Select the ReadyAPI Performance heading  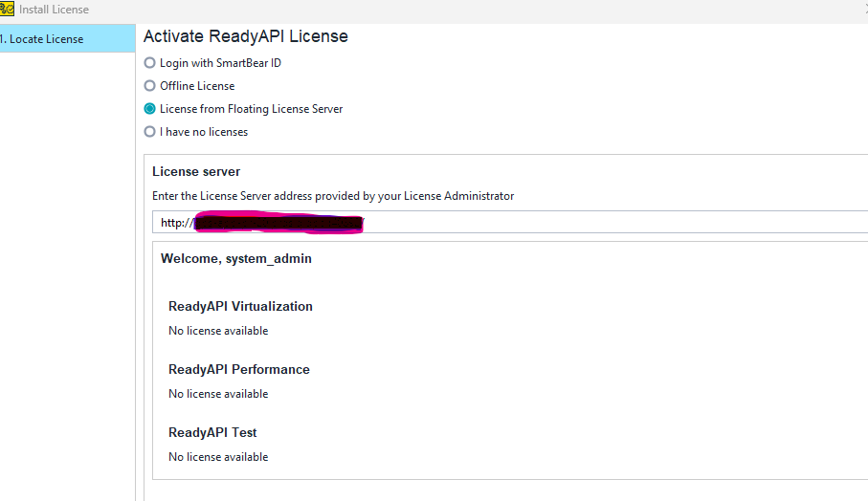coord(238,370)
